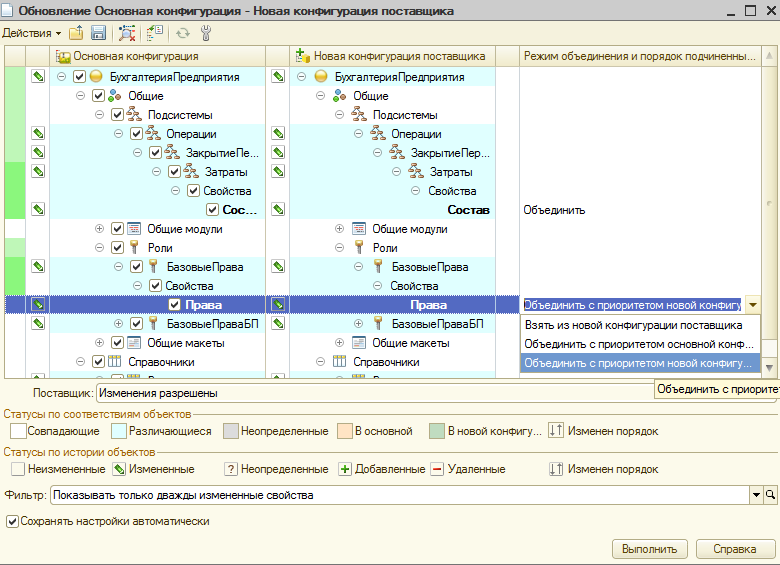Toggle the Затраты checkbox
This screenshot has width=780, height=565.
coord(174,172)
